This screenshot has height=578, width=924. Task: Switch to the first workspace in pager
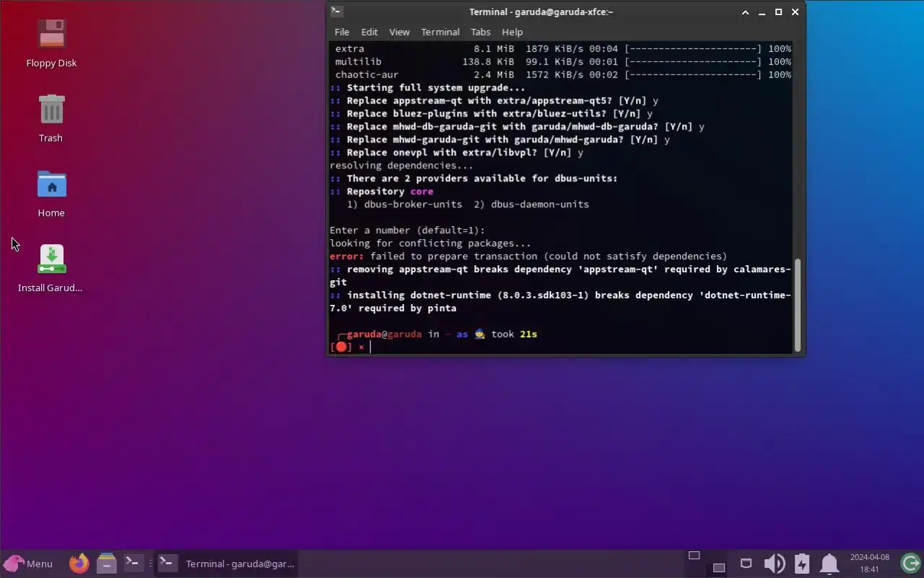[694, 556]
